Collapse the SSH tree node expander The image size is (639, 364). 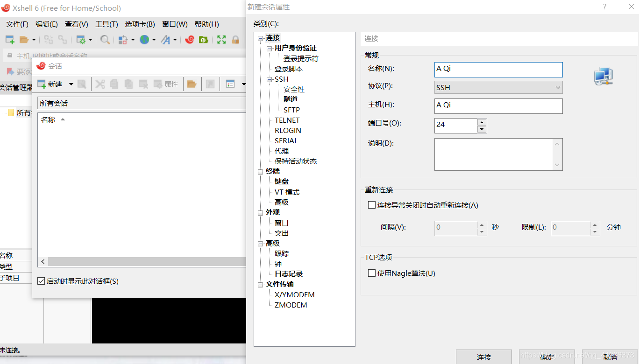click(x=270, y=79)
